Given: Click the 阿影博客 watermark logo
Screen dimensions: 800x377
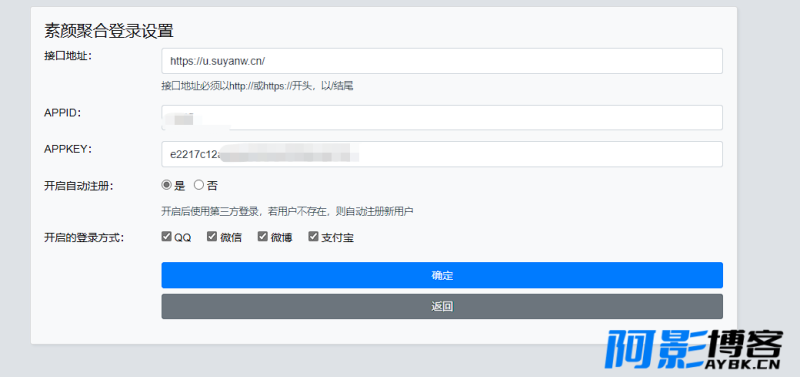Looking at the screenshot, I should [x=693, y=350].
